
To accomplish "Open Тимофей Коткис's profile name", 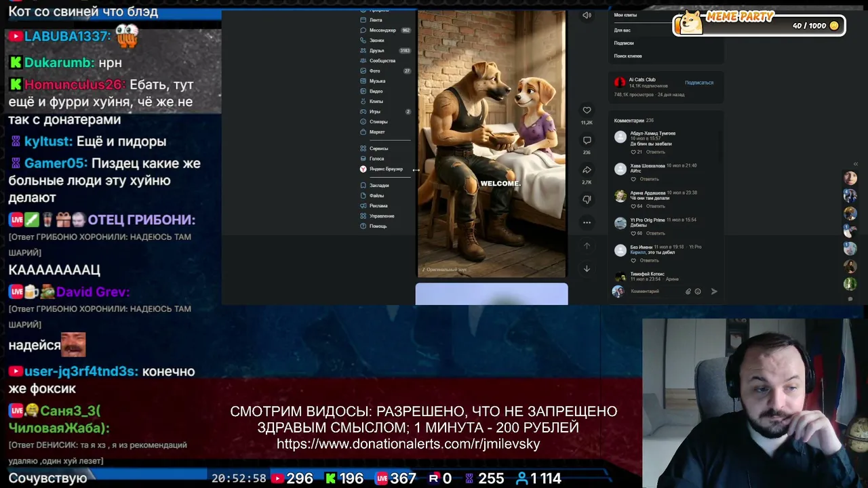I will [648, 274].
